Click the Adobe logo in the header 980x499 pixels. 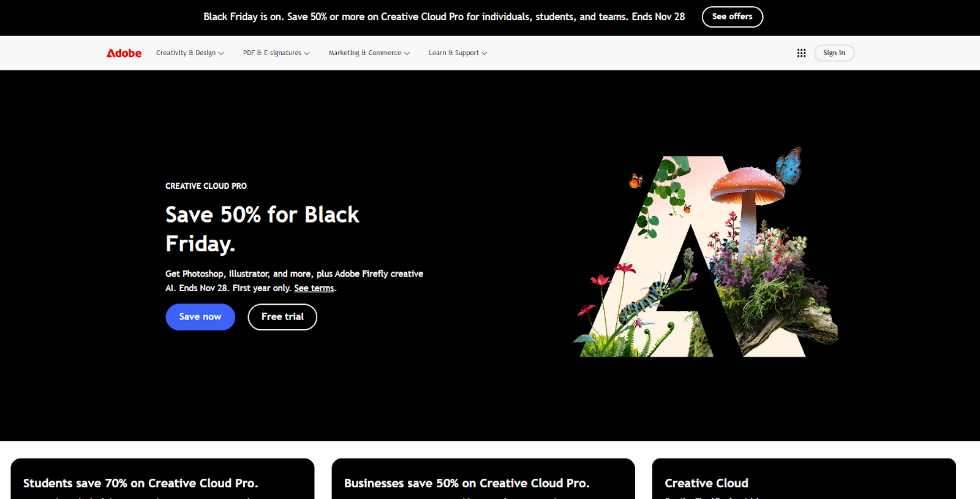pyautogui.click(x=124, y=53)
